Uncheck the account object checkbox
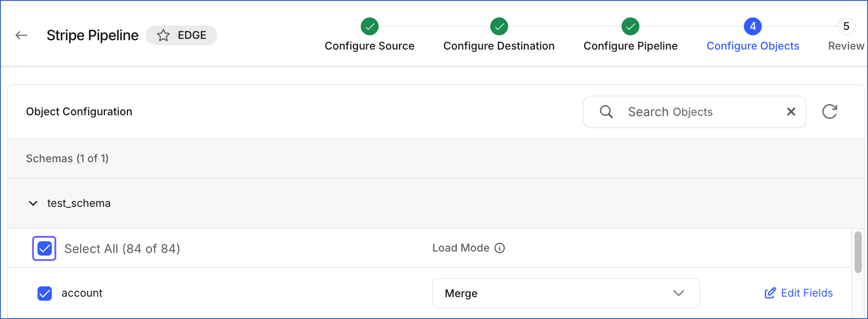868x319 pixels. click(x=45, y=294)
